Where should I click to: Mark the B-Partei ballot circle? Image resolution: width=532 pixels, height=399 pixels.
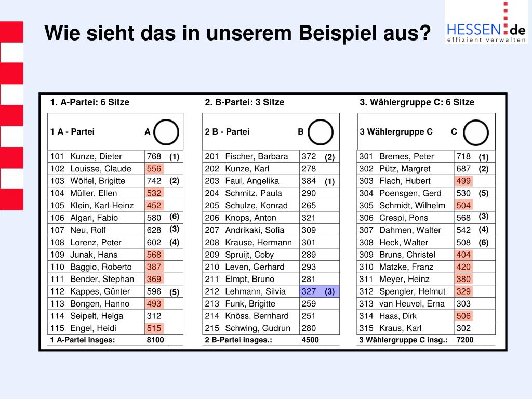pyautogui.click(x=321, y=132)
